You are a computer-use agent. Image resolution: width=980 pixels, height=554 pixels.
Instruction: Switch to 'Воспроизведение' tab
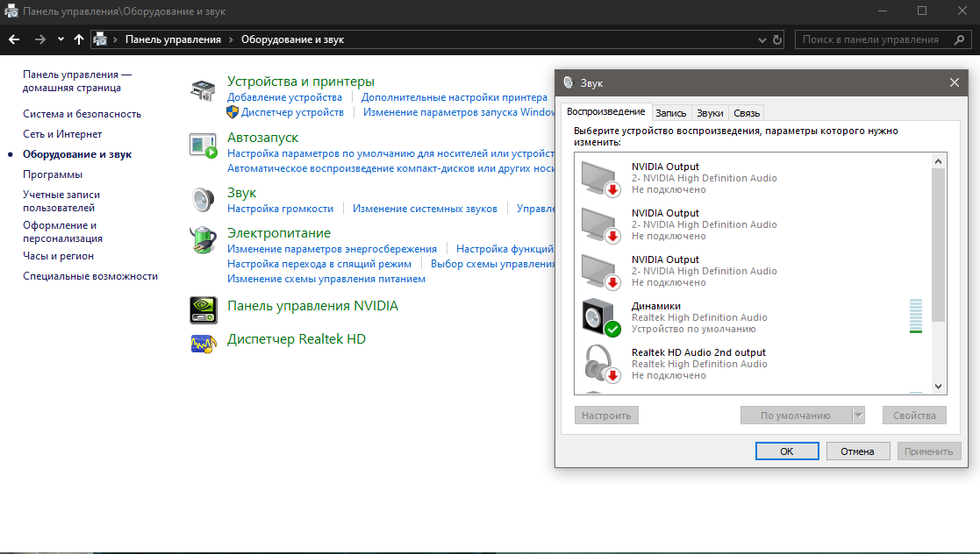pos(605,112)
